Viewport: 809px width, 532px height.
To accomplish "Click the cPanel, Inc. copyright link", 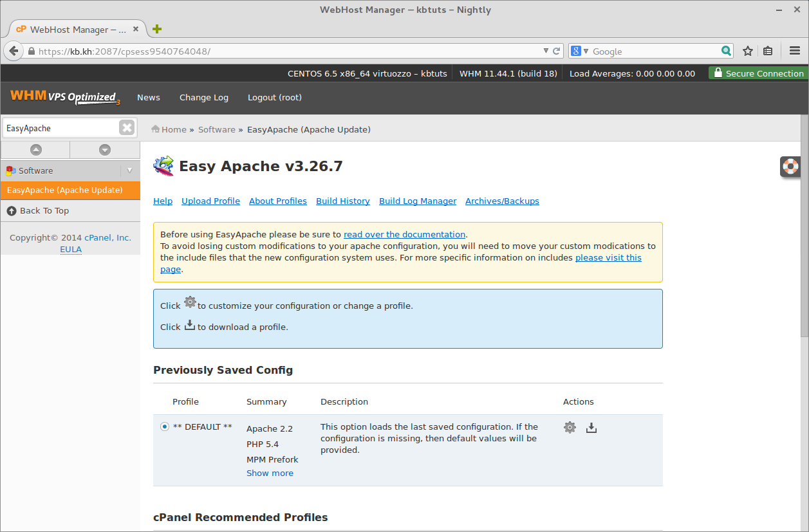I will click(107, 237).
